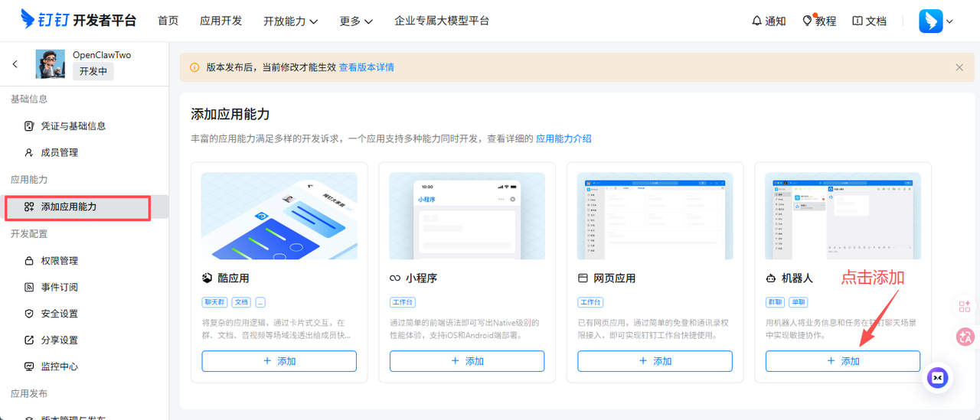Open the notification bell (通知)
Image resolution: width=980 pixels, height=420 pixels.
click(769, 21)
